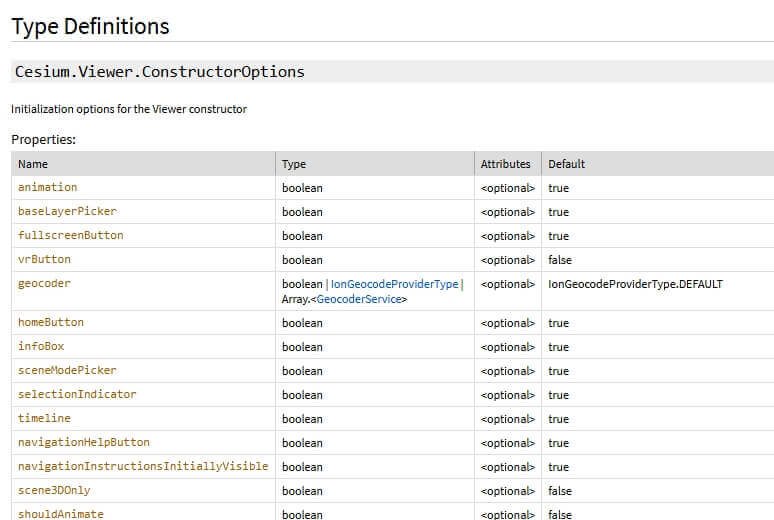Select the 'baseLayerPicker' property name
This screenshot has height=520, width=774.
pos(67,211)
